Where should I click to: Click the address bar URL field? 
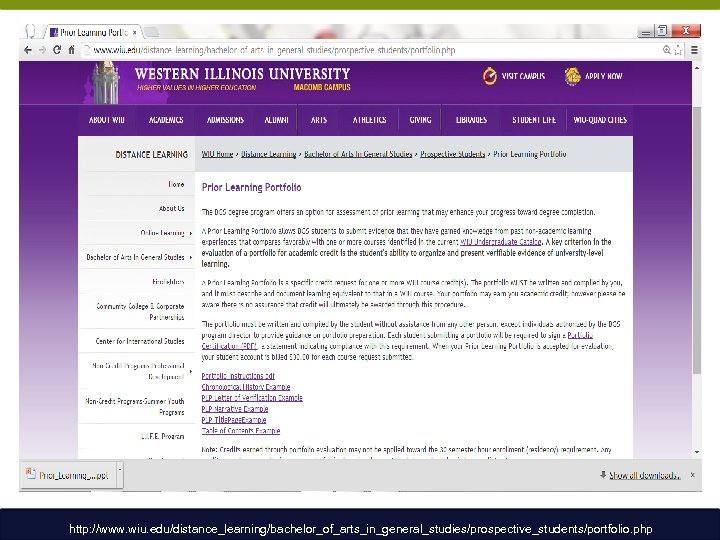pyautogui.click(x=372, y=50)
